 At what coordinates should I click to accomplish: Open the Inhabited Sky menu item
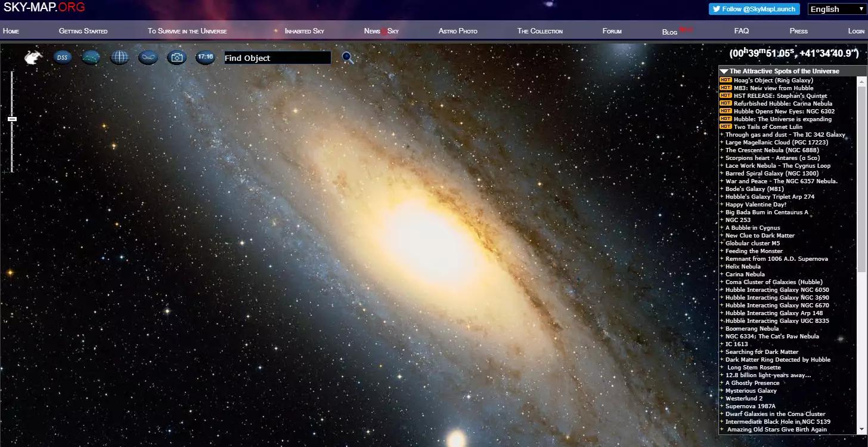pos(304,31)
